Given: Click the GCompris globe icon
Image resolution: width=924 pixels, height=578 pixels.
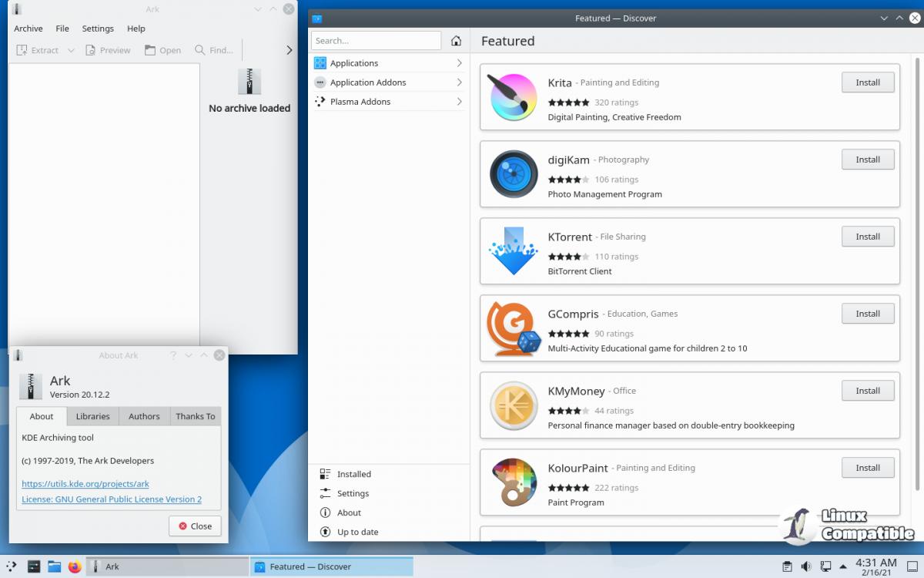Looking at the screenshot, I should click(x=513, y=328).
